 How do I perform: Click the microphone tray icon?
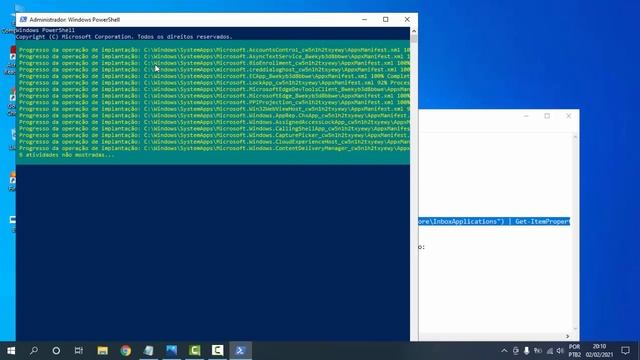[x=527, y=351]
